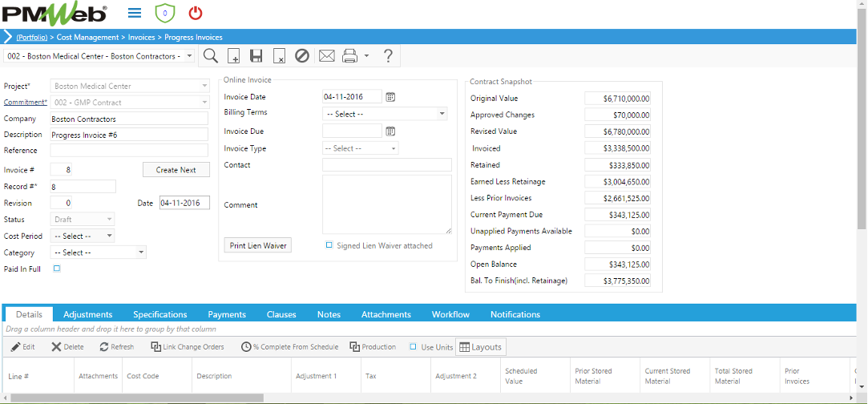Click the question mark help icon
This screenshot has width=868, height=404.
point(388,56)
